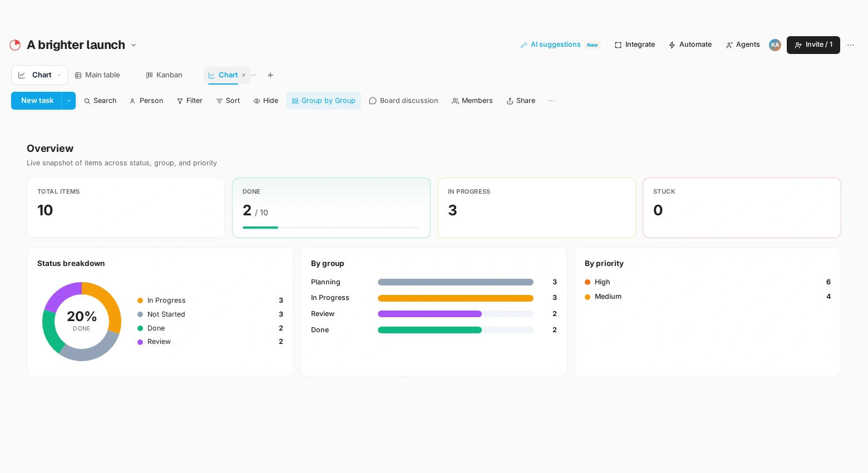Add a new view with plus icon

click(x=270, y=75)
